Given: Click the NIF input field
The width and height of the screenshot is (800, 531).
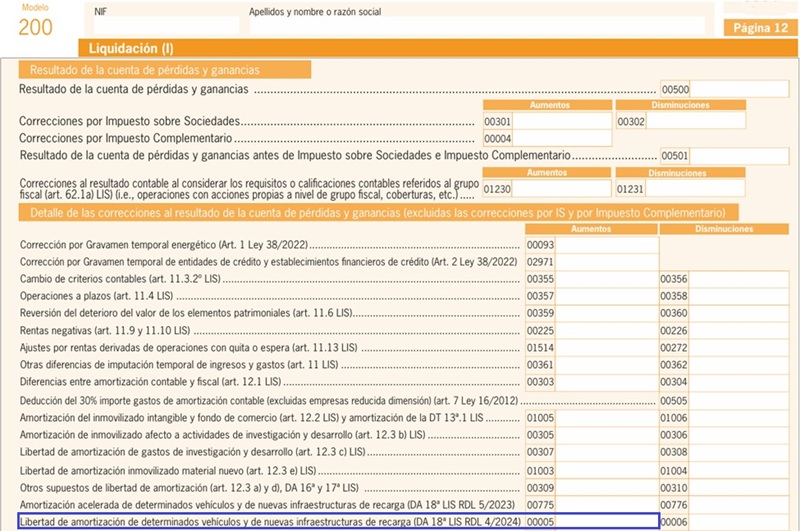Looking at the screenshot, I should tap(166, 25).
